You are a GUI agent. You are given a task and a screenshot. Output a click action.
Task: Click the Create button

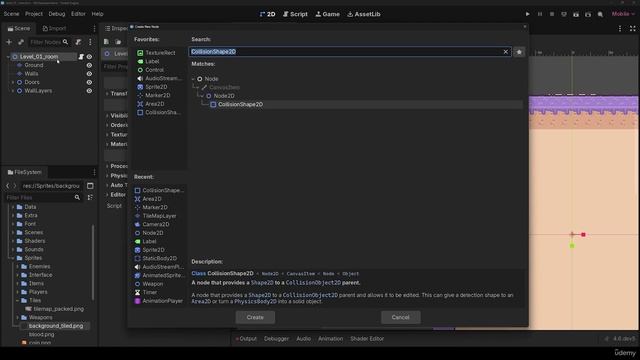[255, 317]
